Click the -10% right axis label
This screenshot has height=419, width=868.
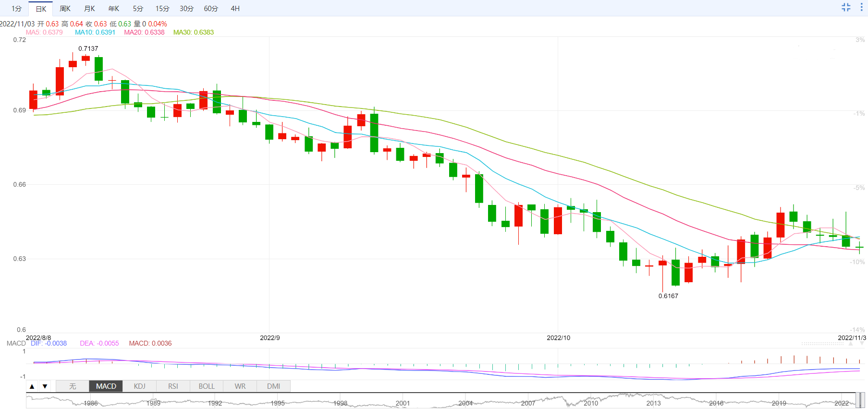click(857, 262)
